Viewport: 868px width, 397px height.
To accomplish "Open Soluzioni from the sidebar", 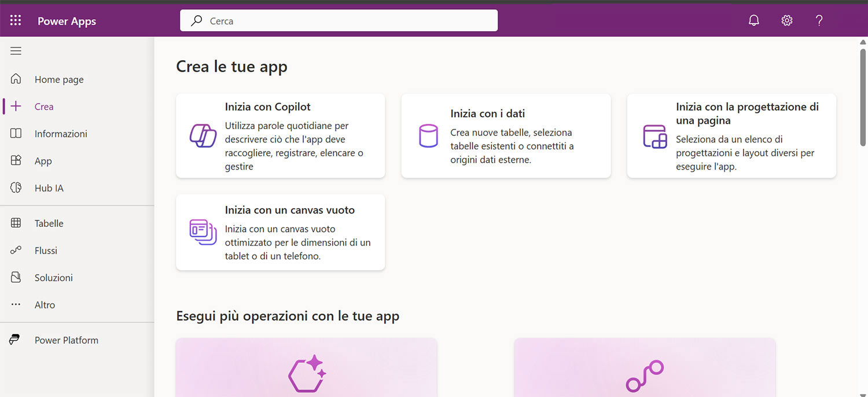I will (x=54, y=277).
